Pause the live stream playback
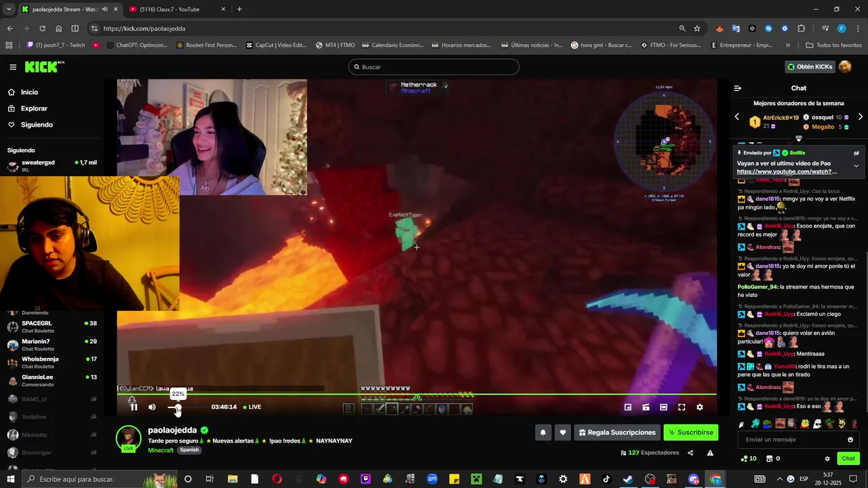This screenshot has height=488, width=868. click(134, 407)
